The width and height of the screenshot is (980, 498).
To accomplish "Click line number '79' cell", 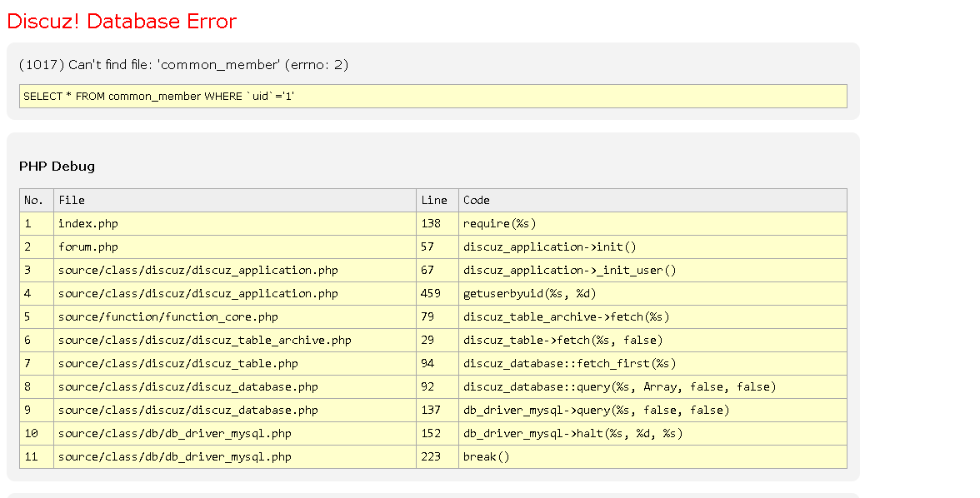I will tap(437, 316).
